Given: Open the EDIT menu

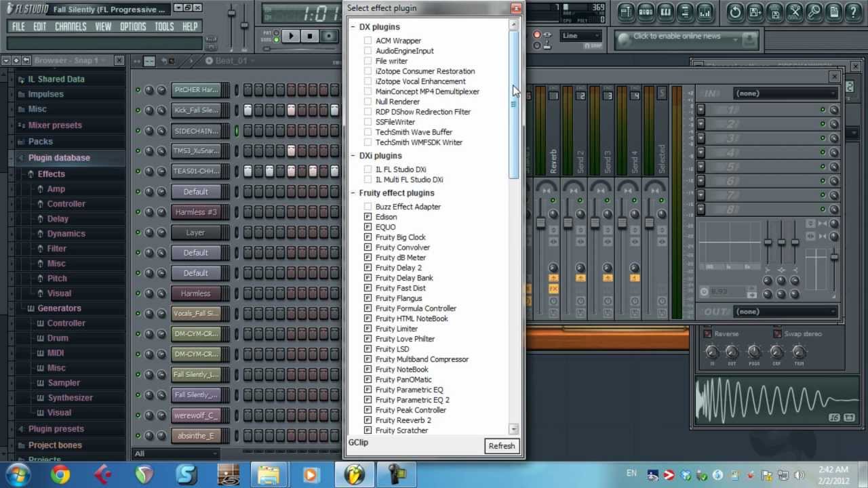Looking at the screenshot, I should pyautogui.click(x=40, y=26).
